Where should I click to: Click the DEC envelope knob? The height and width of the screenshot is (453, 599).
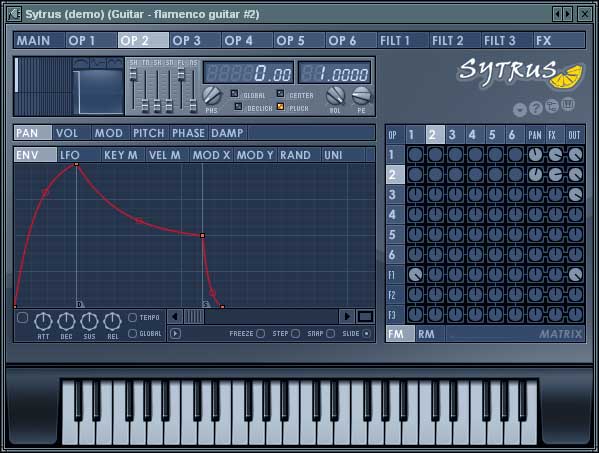point(66,322)
